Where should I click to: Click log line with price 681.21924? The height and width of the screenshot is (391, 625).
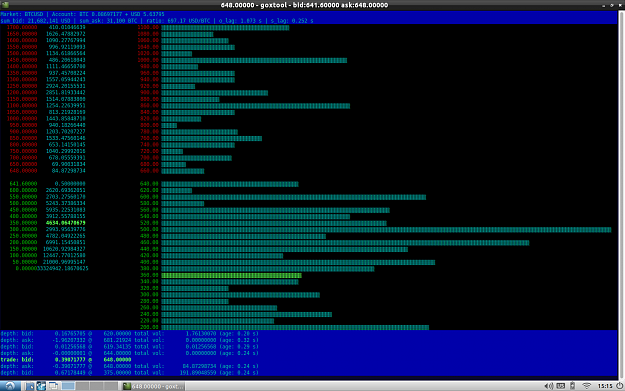(130, 340)
